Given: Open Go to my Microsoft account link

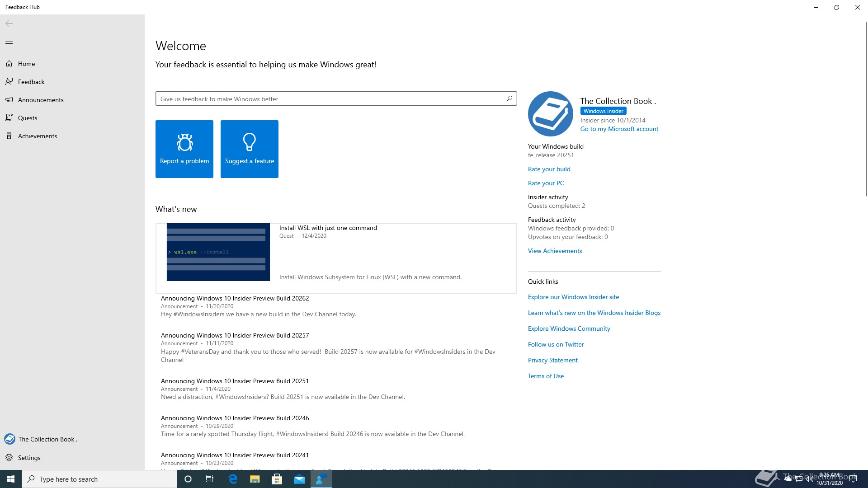Looking at the screenshot, I should 619,129.
